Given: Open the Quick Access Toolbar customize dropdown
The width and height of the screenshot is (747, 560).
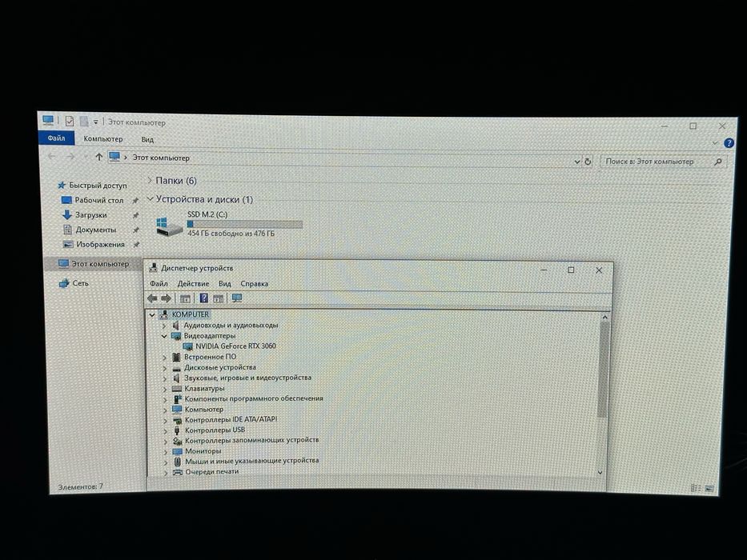Looking at the screenshot, I should 96,122.
